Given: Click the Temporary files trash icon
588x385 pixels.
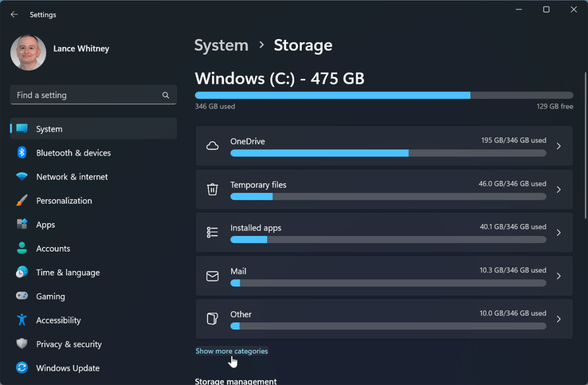Looking at the screenshot, I should point(212,189).
